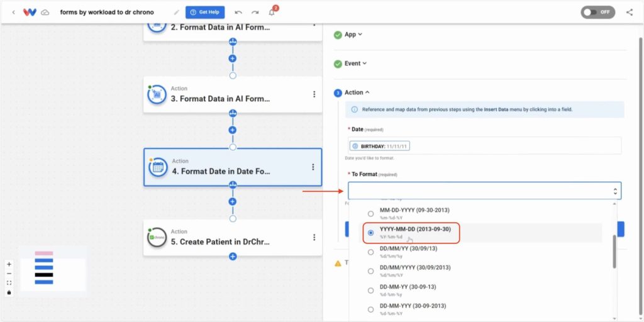Select step 5 DrChrono icon
644x322 pixels.
point(157,237)
